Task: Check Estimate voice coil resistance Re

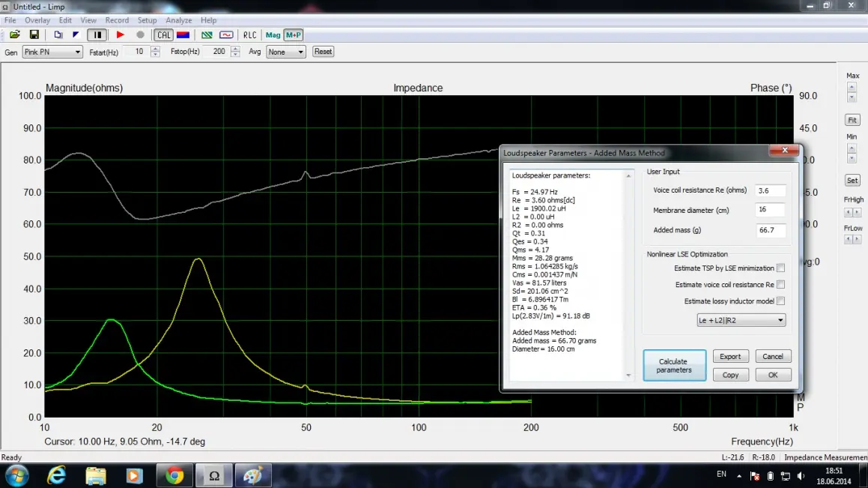Action: click(781, 285)
